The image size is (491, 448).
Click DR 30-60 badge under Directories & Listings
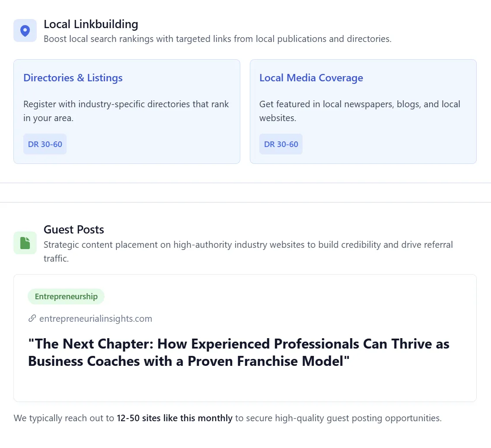point(45,144)
